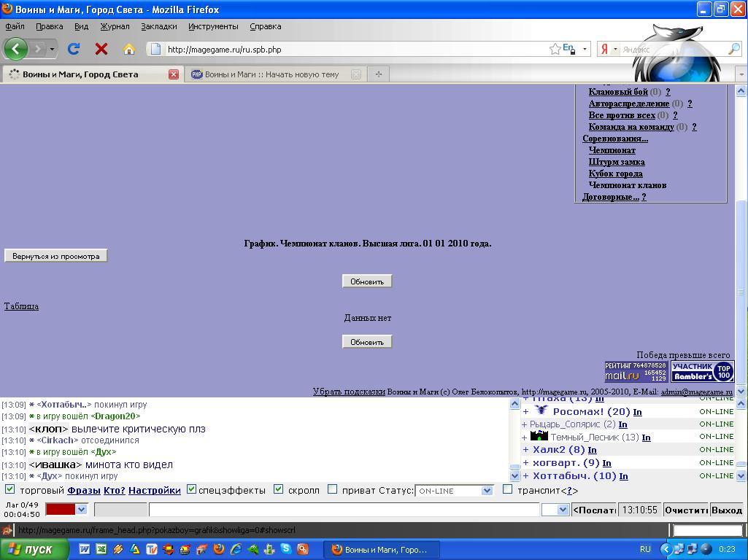Screen dimensions: 748x560
Task: Disable the скролл checkbox
Action: [x=279, y=489]
